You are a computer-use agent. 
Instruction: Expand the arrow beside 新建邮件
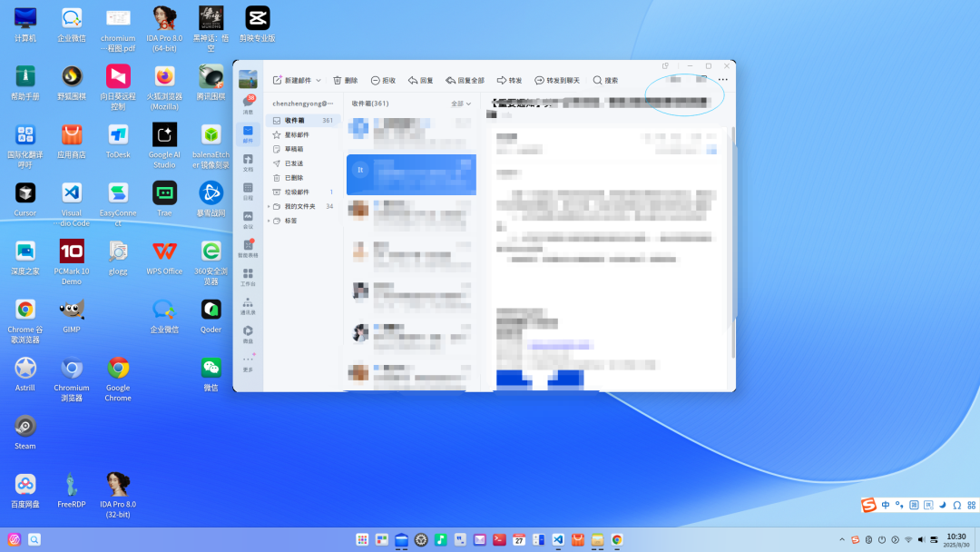[x=318, y=80]
